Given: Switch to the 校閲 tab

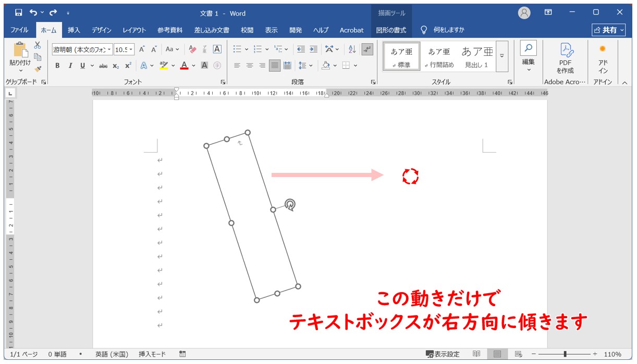Looking at the screenshot, I should coord(247,30).
